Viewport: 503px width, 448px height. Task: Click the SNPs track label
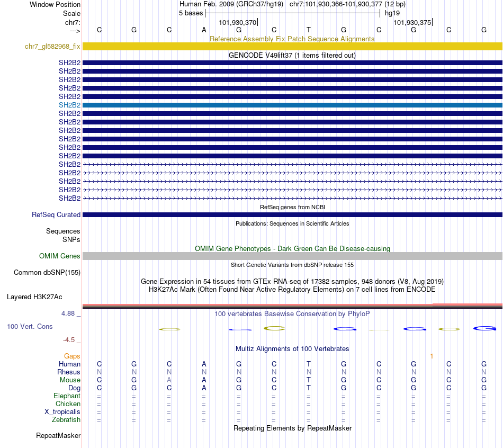click(x=71, y=239)
